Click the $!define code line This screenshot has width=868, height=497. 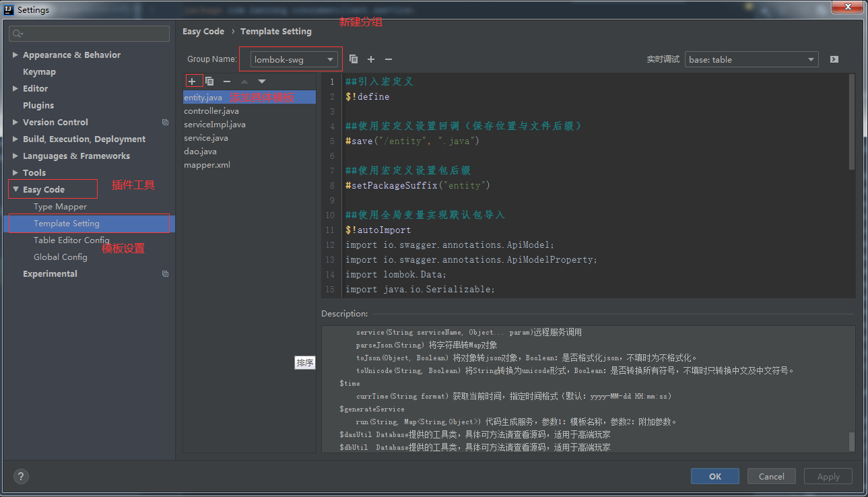[367, 97]
